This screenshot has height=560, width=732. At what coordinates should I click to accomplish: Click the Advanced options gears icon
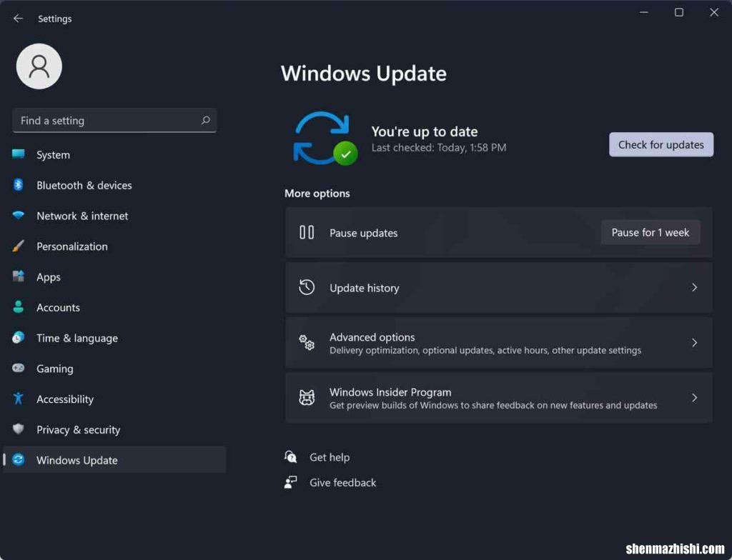coord(307,343)
